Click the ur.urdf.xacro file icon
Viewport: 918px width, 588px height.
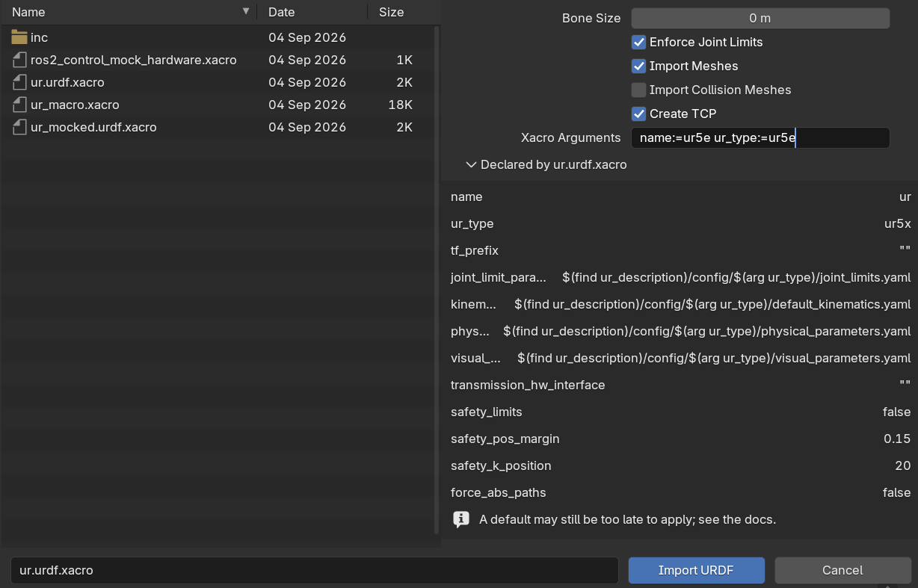(19, 82)
